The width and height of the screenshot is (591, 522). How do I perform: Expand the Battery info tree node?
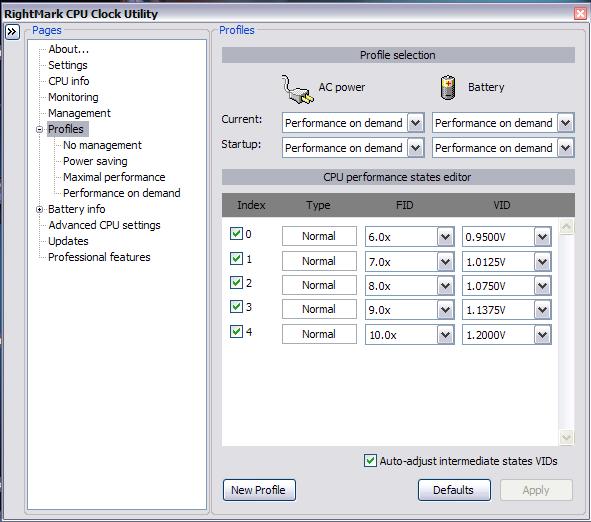click(40, 209)
